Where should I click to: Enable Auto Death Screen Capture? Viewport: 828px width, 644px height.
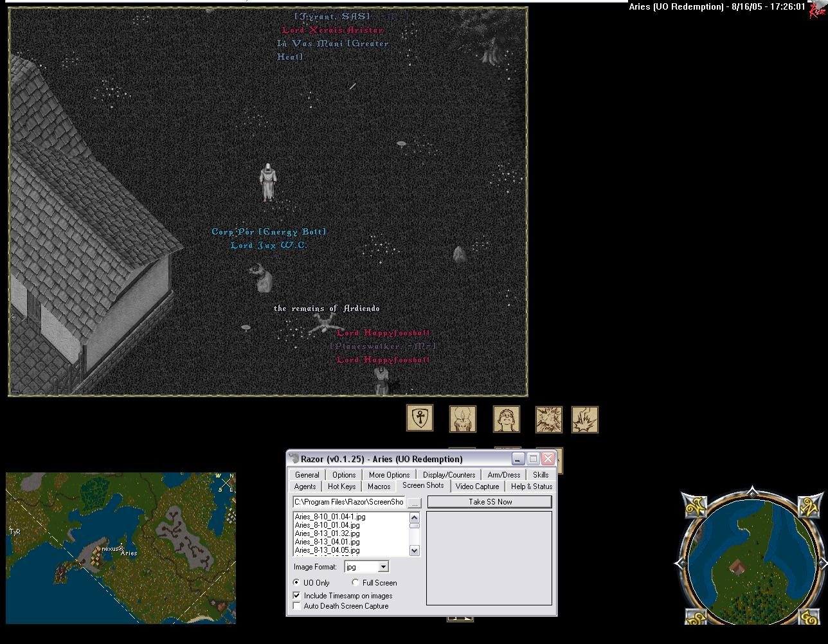click(x=297, y=606)
